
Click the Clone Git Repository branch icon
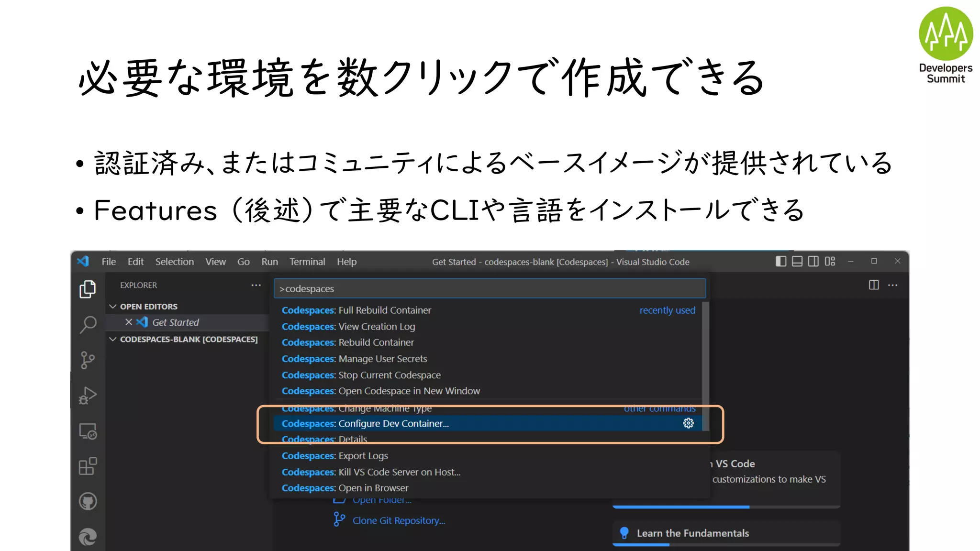pyautogui.click(x=339, y=519)
